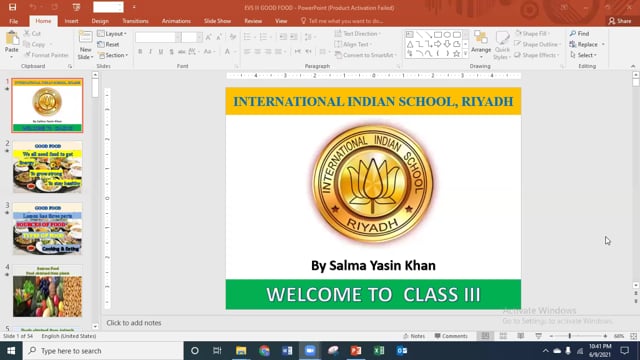Toggle text Shadow formatting
The width and height of the screenshot is (640, 360).
tap(171, 51)
